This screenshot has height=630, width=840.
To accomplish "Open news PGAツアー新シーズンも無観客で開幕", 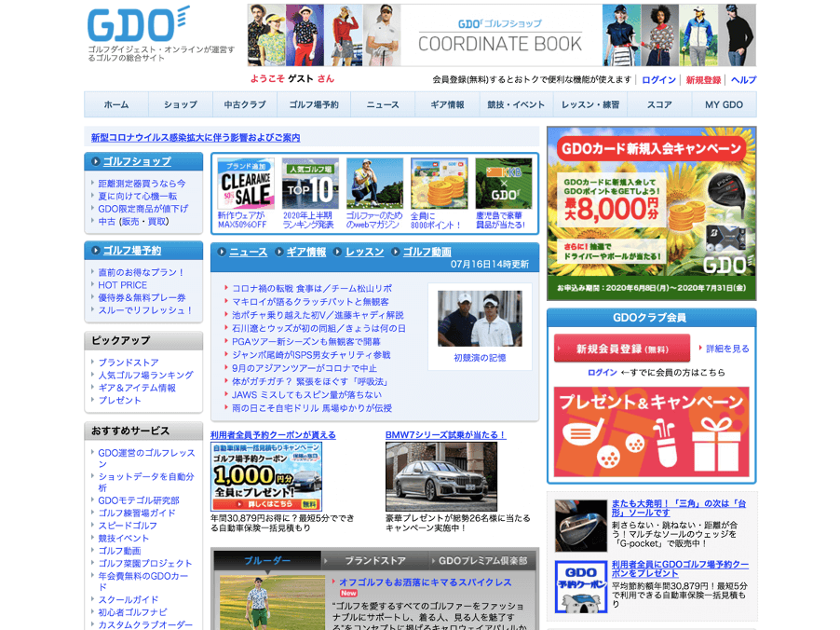I will (305, 341).
